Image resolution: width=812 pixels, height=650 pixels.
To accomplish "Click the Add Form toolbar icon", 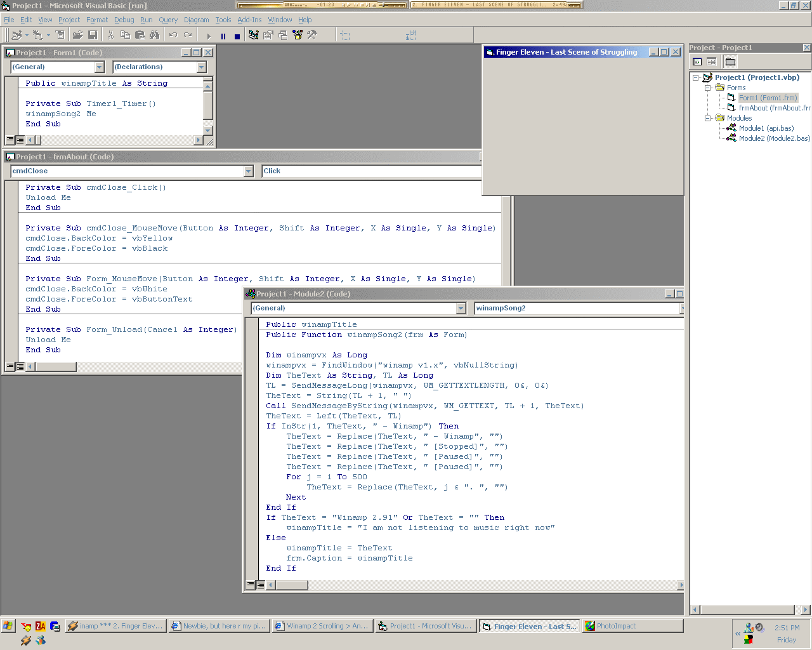I will (x=38, y=36).
